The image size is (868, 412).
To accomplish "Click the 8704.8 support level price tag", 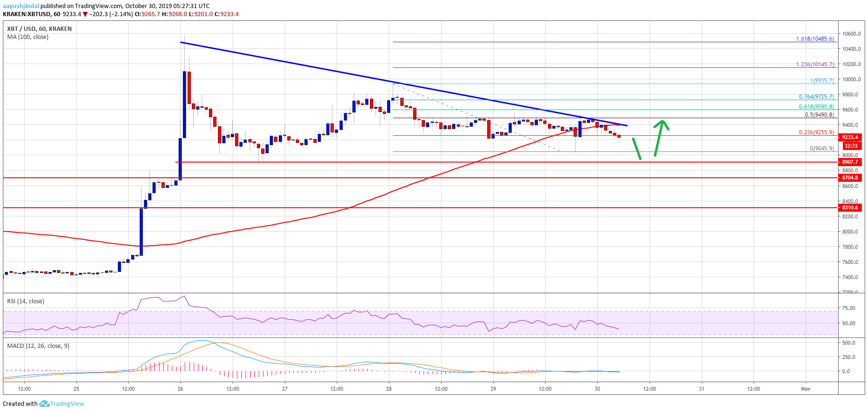I will point(850,178).
